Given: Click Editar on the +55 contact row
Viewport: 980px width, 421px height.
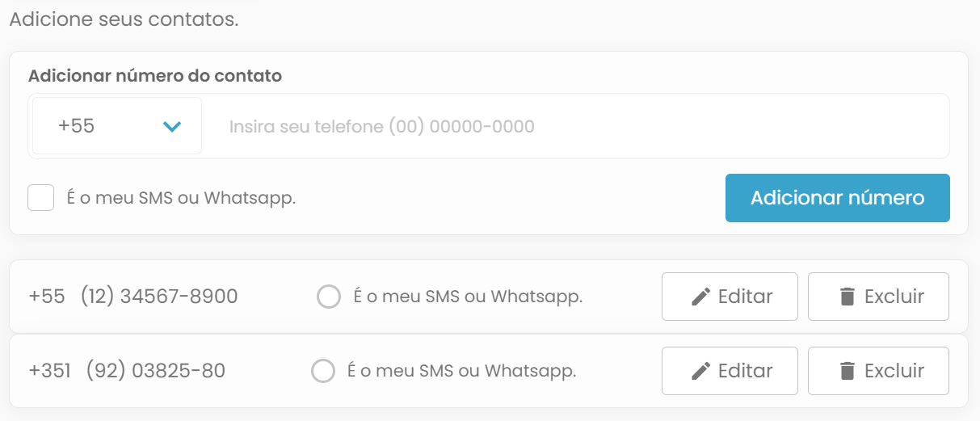Looking at the screenshot, I should pyautogui.click(x=730, y=297).
